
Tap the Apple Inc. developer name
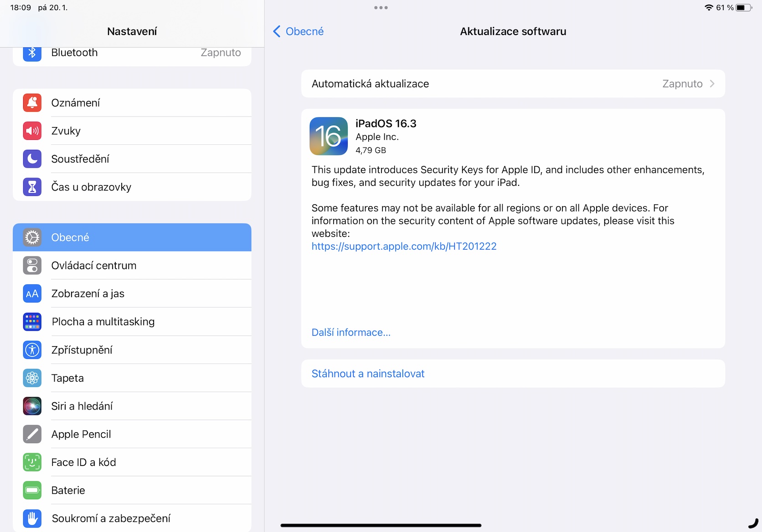tap(377, 137)
